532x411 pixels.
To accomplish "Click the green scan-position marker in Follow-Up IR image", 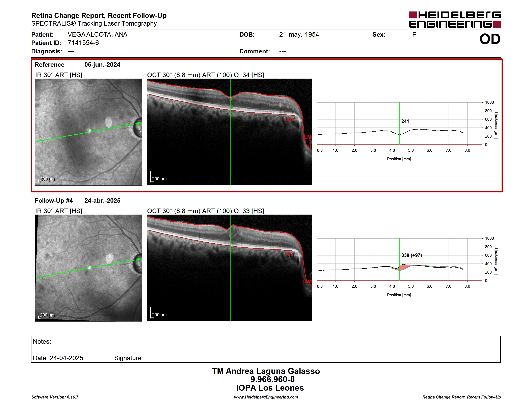I will [89, 268].
